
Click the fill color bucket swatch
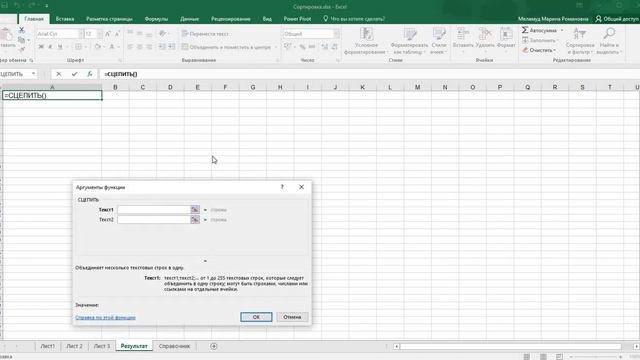coord(98,47)
